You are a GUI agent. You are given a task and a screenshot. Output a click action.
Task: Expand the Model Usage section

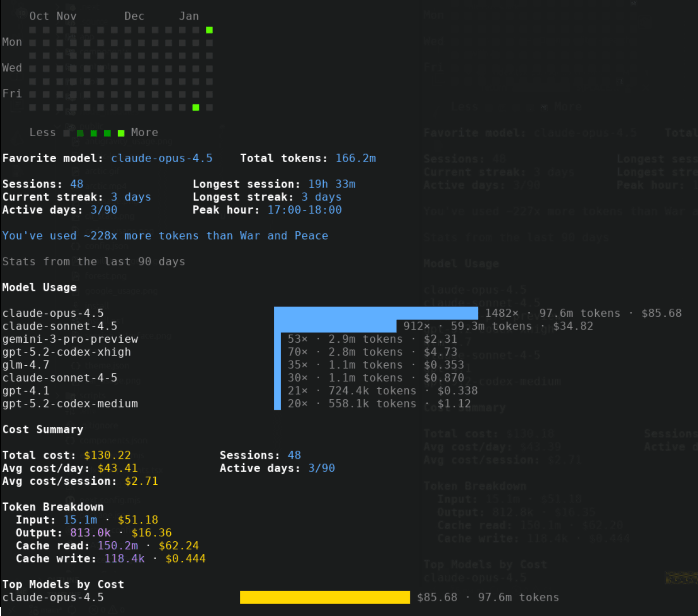click(39, 287)
